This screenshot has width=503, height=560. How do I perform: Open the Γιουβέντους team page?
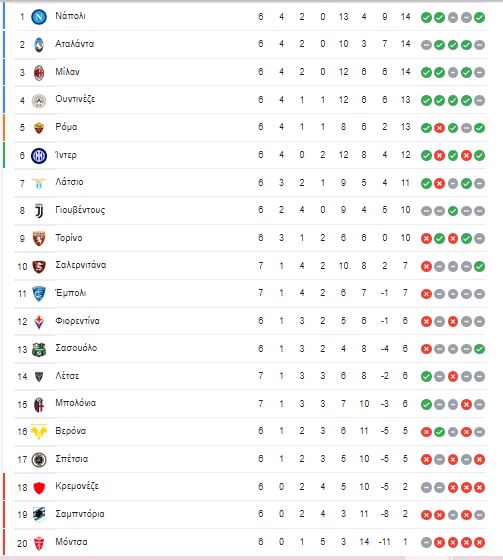80,210
